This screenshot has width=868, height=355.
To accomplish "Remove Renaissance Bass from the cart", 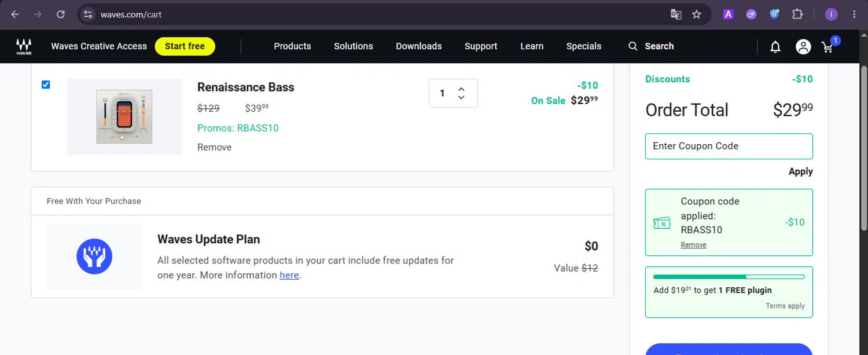I will (x=214, y=147).
